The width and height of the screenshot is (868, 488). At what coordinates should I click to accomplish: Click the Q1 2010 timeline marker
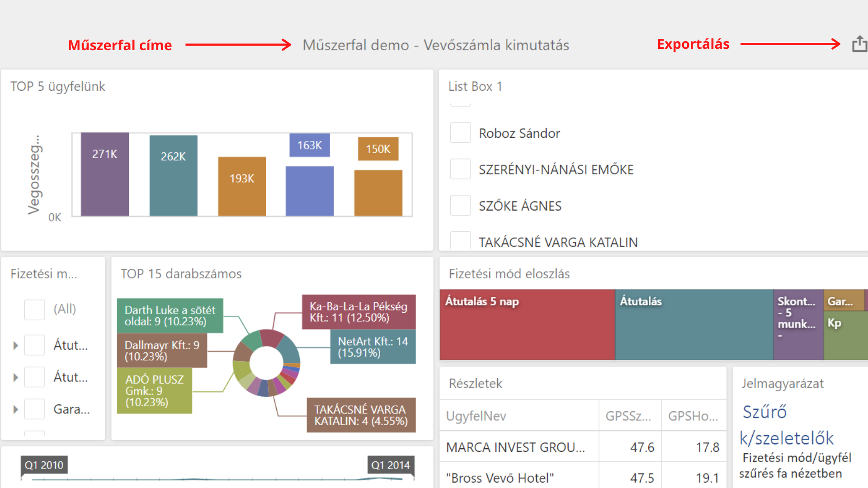(44, 465)
